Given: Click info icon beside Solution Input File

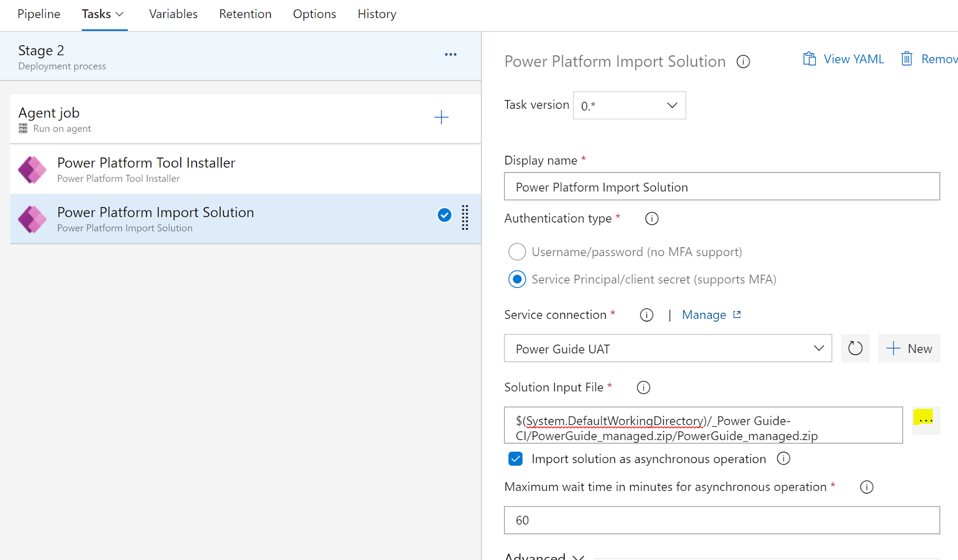Looking at the screenshot, I should (x=644, y=388).
